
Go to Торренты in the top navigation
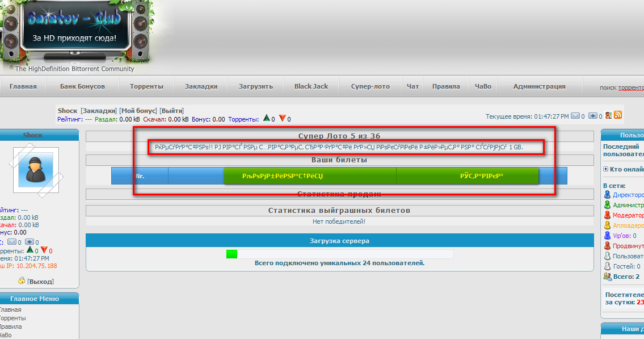[146, 86]
